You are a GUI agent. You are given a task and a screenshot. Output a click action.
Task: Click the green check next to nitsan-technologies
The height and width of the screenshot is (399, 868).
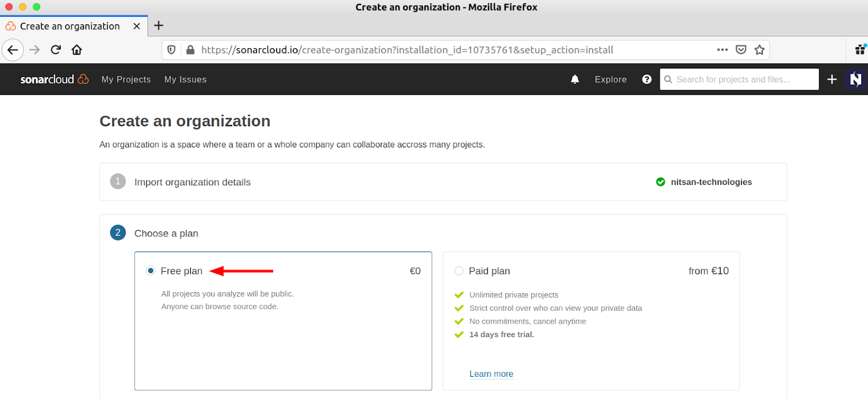pos(660,182)
